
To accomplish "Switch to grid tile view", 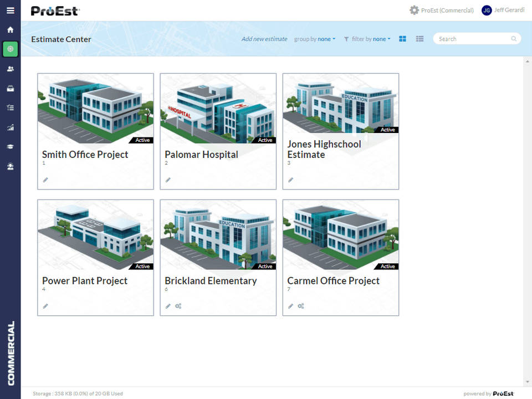I will pos(403,39).
